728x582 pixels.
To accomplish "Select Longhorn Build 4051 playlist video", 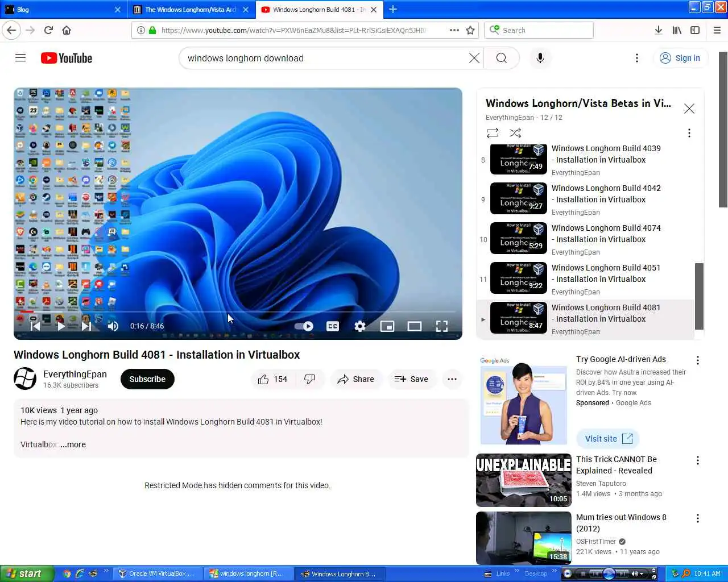I will (x=586, y=280).
